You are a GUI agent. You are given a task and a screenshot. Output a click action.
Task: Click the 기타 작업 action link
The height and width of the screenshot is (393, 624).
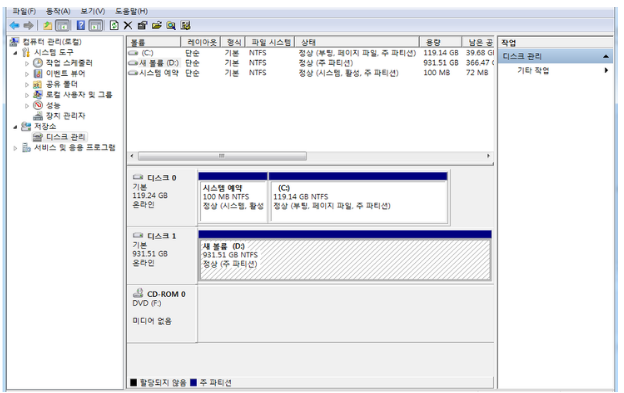point(533,70)
